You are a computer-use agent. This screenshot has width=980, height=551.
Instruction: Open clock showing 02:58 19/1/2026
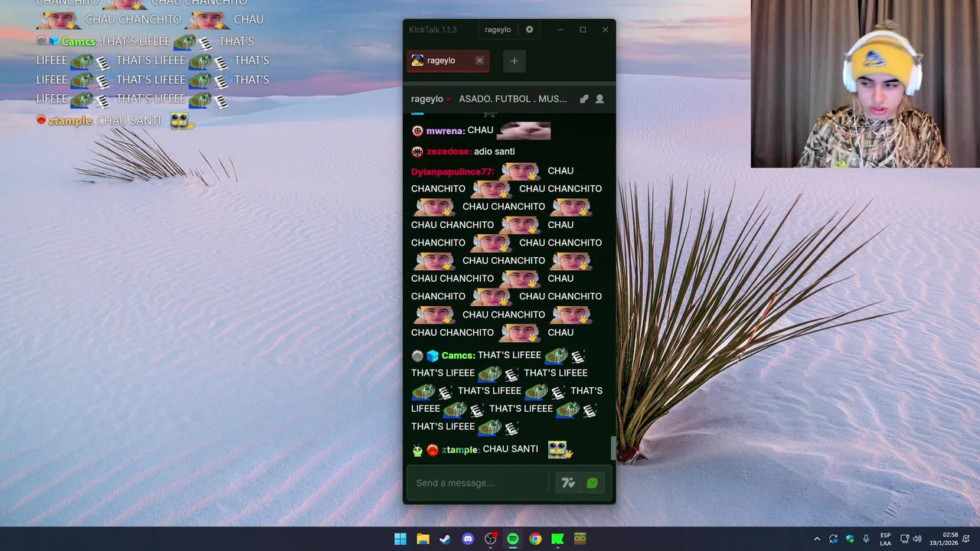click(944, 539)
